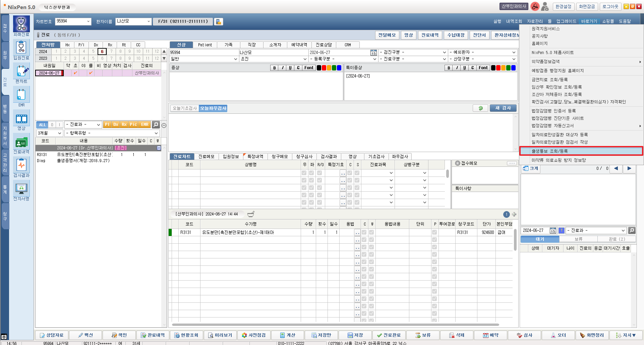
Task: Select 출생통보 조회/등록 menu item
Action: [581, 151]
